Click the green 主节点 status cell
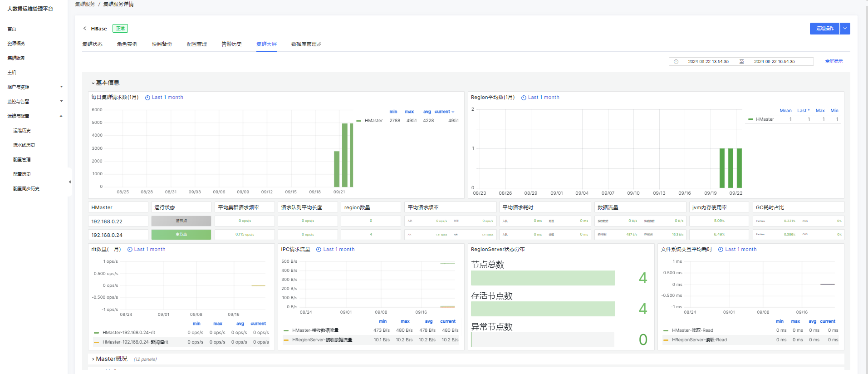 pyautogui.click(x=181, y=235)
